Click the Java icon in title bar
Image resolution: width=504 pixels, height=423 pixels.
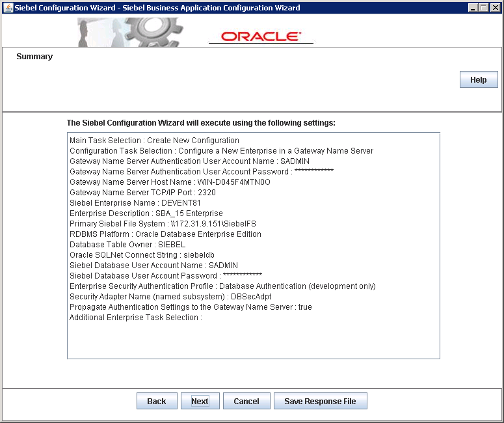(x=8, y=8)
